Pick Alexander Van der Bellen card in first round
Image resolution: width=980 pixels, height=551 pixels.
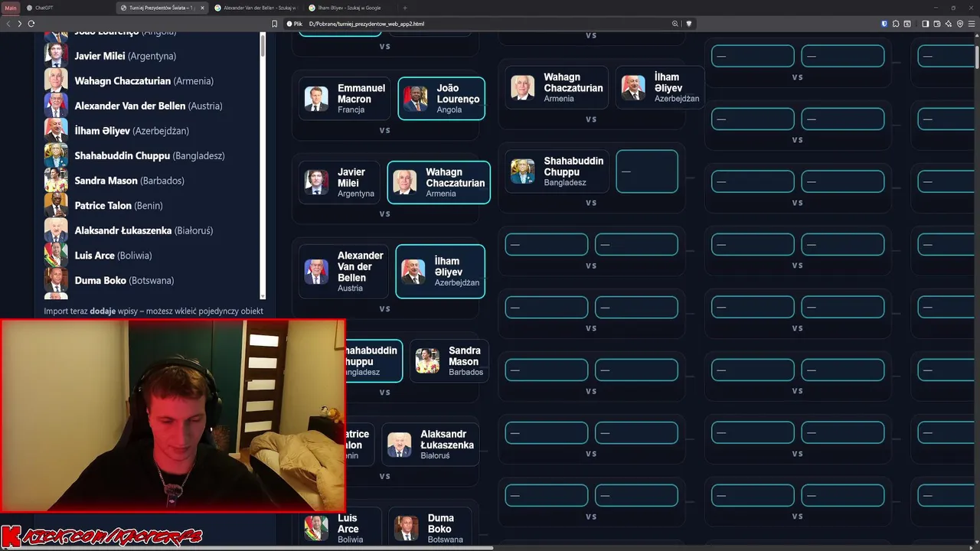344,272
